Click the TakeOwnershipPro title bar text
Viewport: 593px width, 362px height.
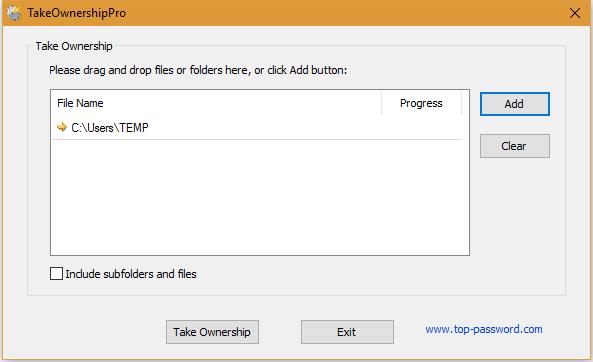[76, 13]
